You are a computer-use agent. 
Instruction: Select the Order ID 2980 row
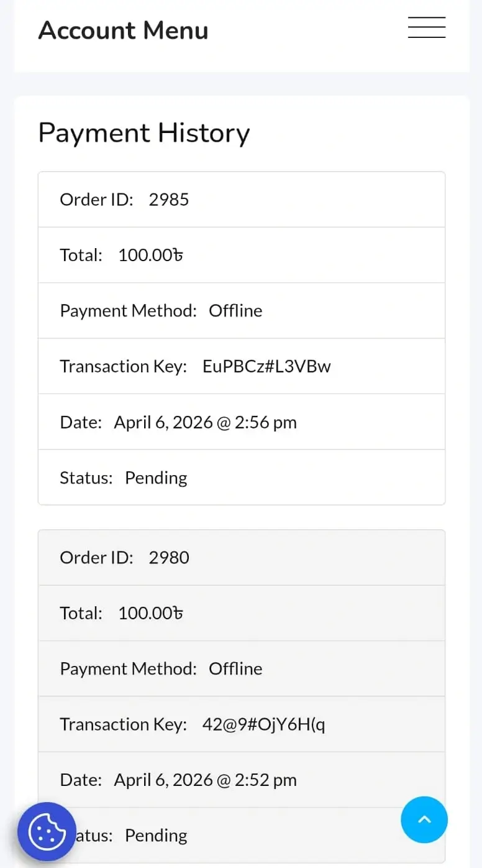click(x=241, y=558)
